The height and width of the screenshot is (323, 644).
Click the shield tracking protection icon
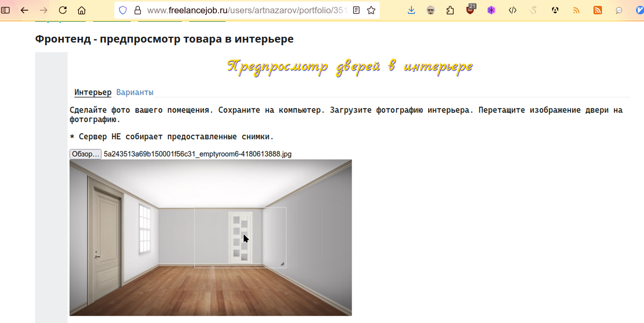click(123, 10)
